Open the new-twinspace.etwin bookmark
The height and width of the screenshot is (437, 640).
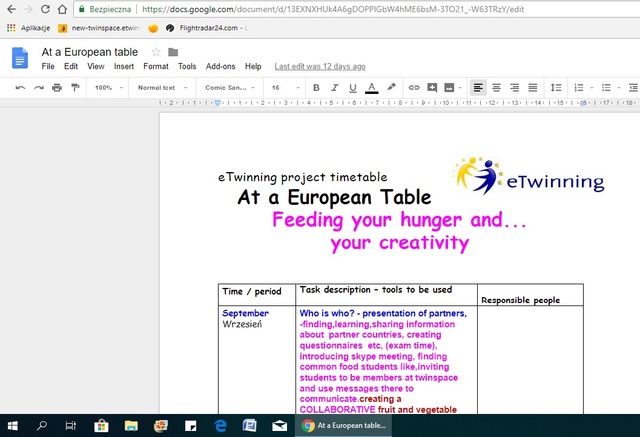[x=99, y=28]
